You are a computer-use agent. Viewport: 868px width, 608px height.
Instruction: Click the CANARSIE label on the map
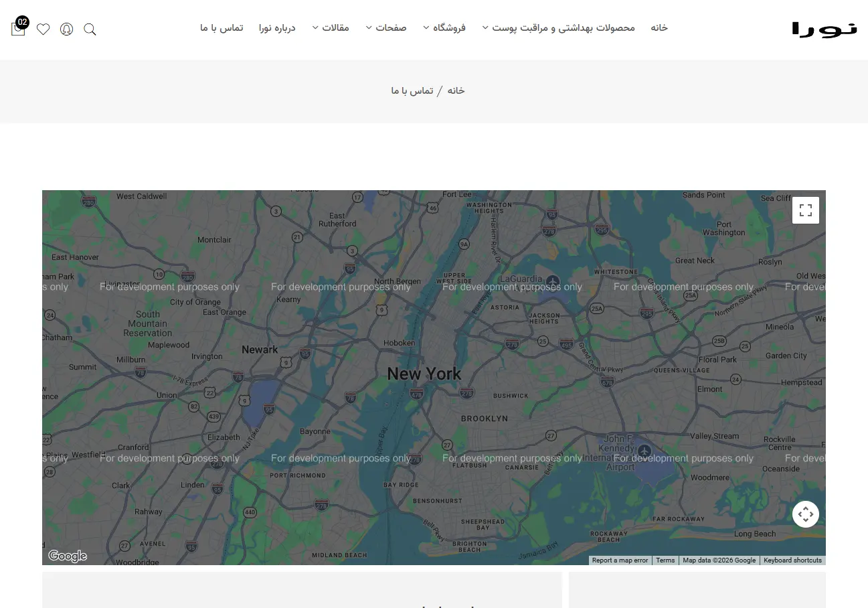click(x=522, y=468)
